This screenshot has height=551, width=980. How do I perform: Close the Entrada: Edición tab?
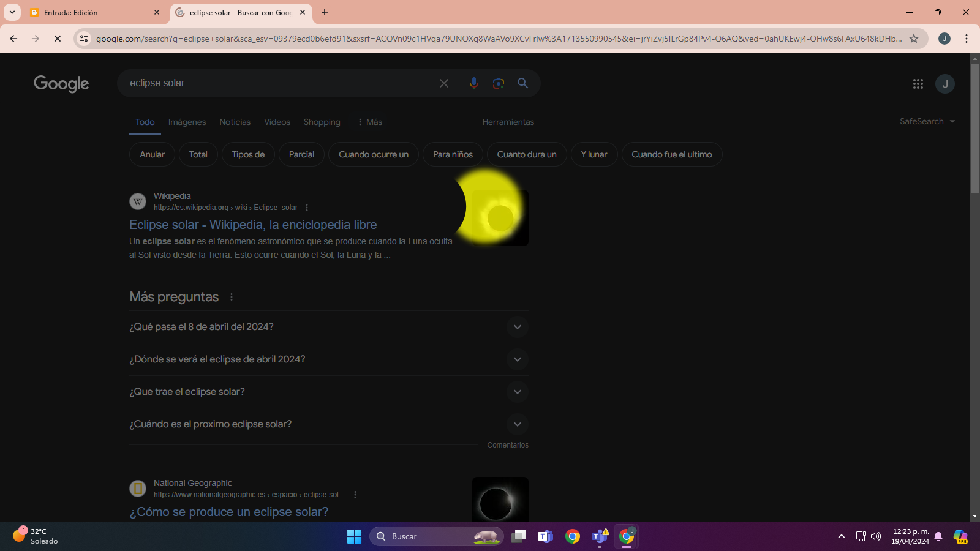[x=157, y=12]
